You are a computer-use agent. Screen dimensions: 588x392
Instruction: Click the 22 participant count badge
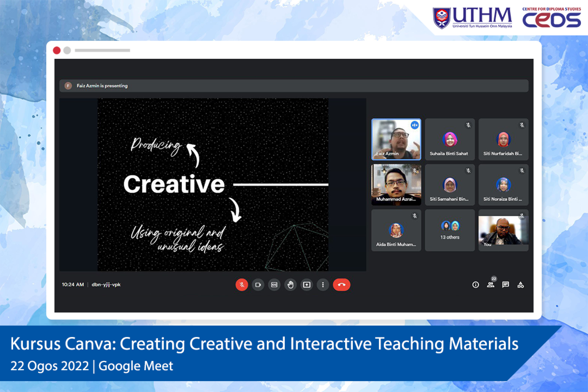pos(494,279)
